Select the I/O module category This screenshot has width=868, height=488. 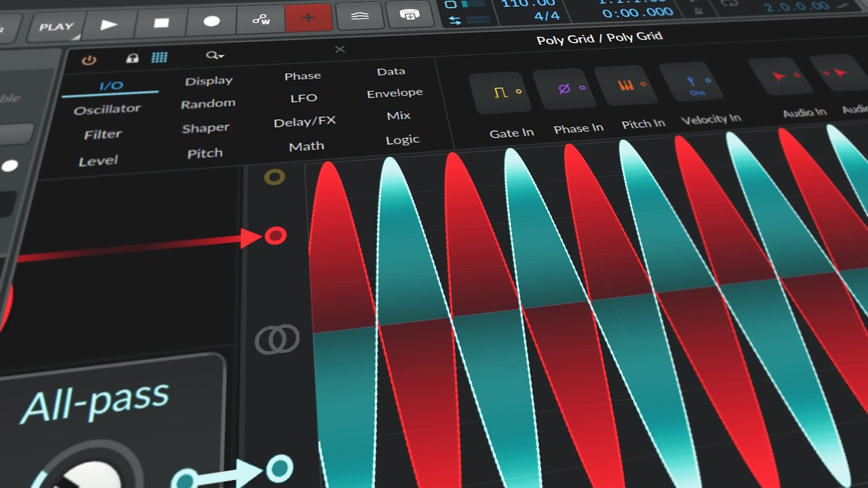tap(111, 85)
